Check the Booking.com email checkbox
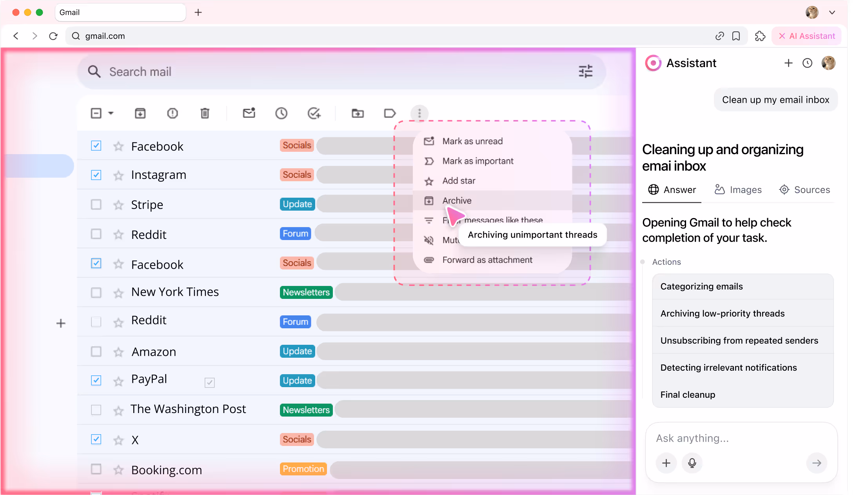 coord(96,469)
